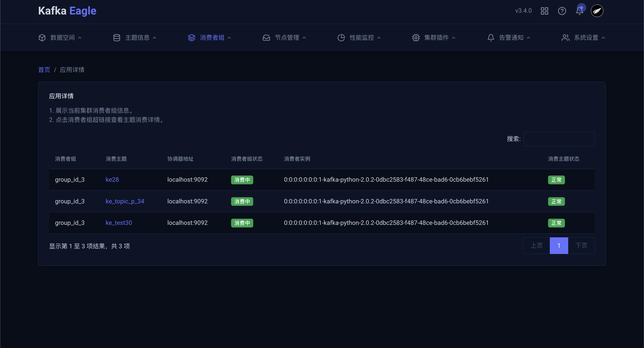
Task: Open the notifications bell icon
Action: tap(579, 11)
